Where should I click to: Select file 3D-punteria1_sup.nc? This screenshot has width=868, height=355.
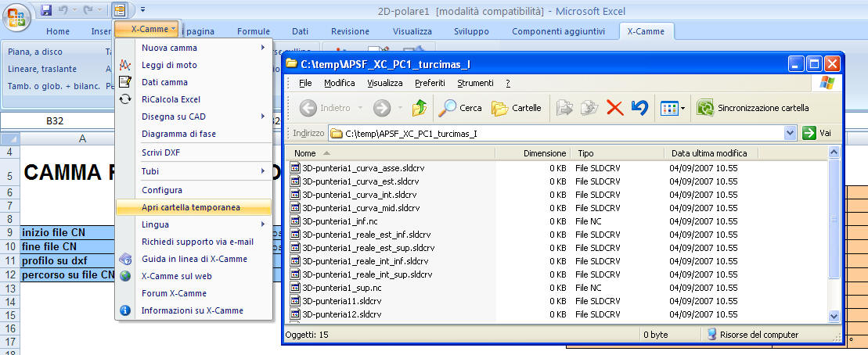tap(341, 288)
